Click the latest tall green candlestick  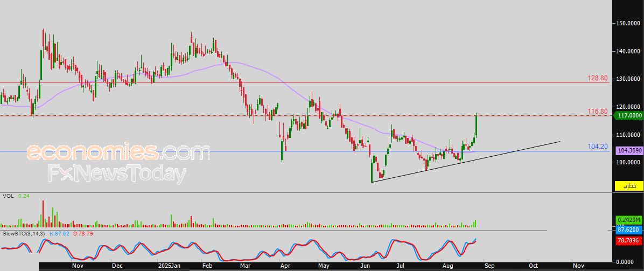click(x=477, y=124)
